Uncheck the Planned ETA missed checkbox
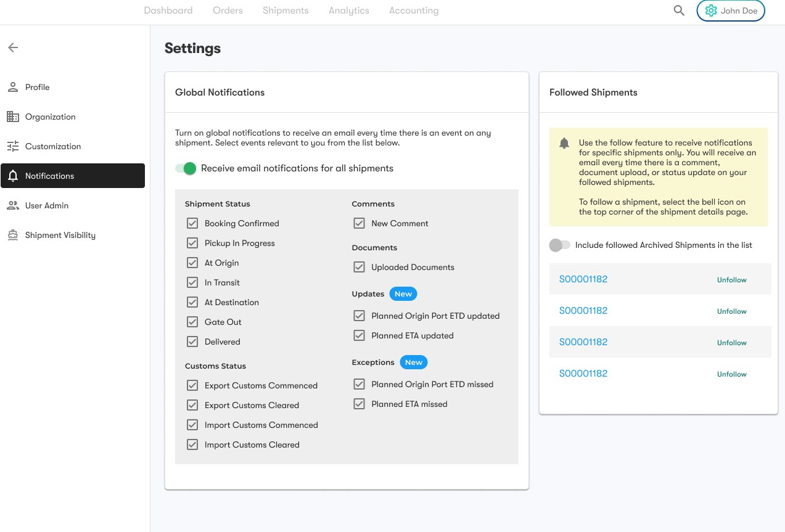The width and height of the screenshot is (785, 532). click(x=359, y=404)
